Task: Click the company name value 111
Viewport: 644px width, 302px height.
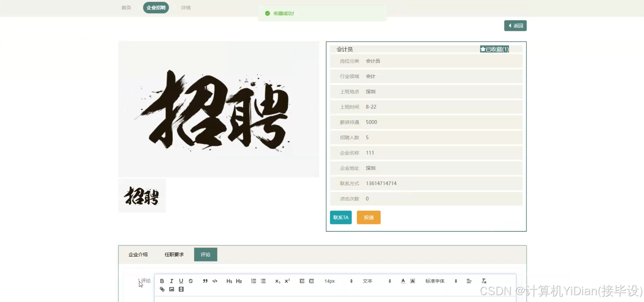Action: [x=370, y=153]
